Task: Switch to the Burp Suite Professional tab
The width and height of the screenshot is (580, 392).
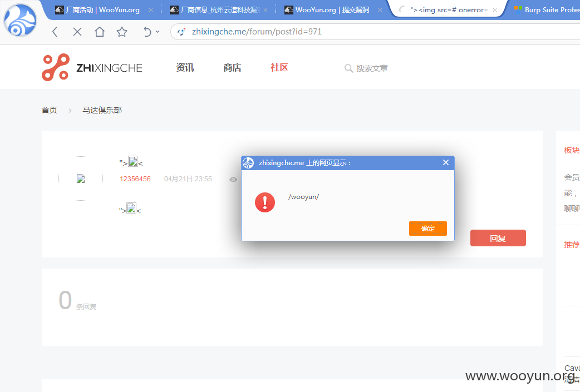Action: pyautogui.click(x=547, y=10)
